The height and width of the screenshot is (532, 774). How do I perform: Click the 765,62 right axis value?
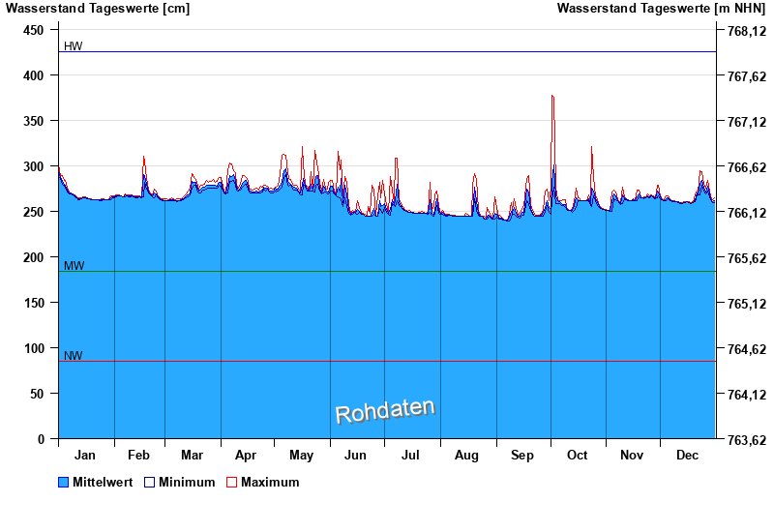(x=747, y=258)
